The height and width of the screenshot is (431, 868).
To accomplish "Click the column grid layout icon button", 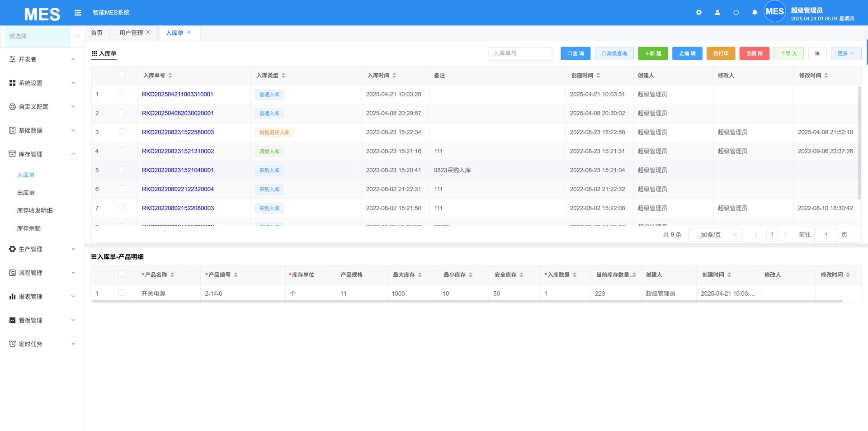I will point(817,53).
